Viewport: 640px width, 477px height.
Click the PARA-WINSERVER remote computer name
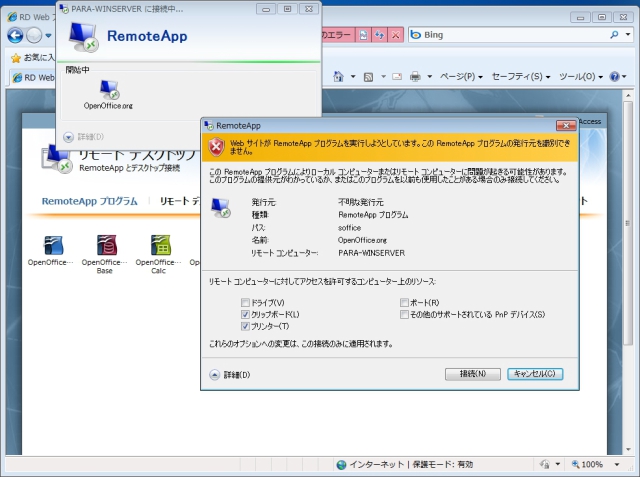click(x=371, y=253)
